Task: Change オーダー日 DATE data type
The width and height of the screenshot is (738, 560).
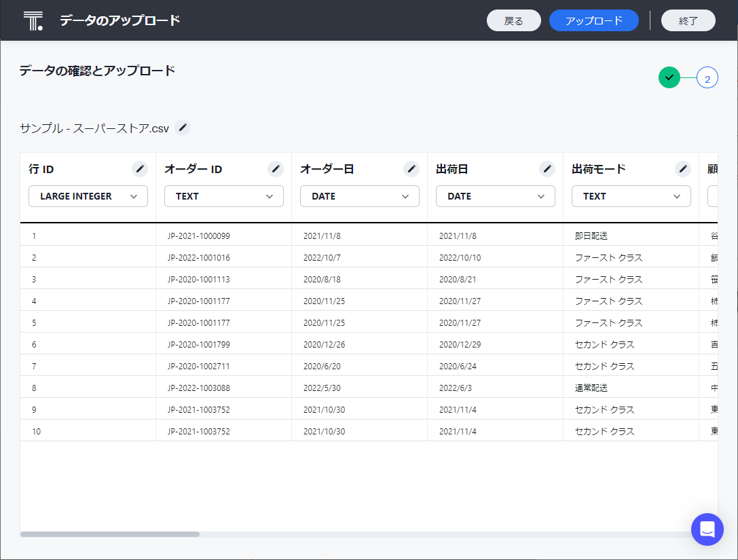Action: pos(360,196)
